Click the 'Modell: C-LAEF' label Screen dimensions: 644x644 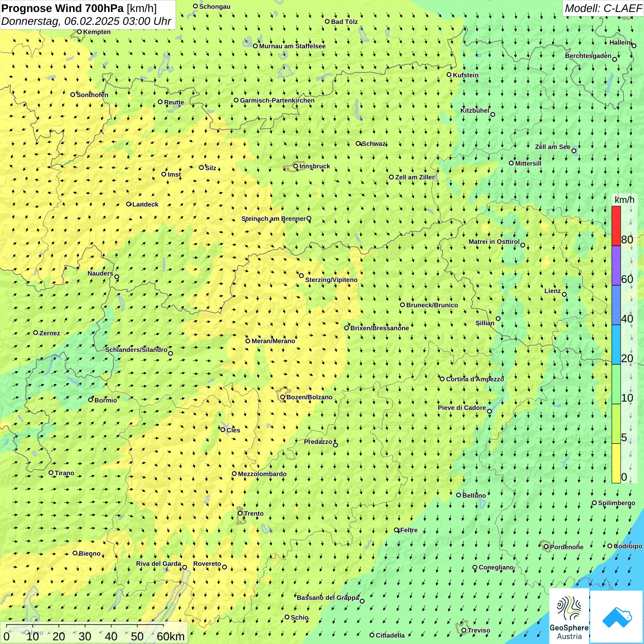[603, 8]
